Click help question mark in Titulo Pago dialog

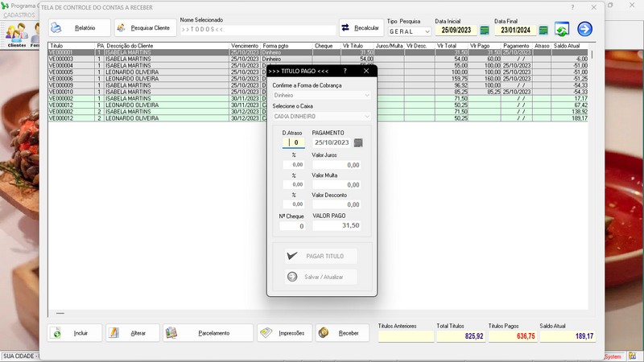pyautogui.click(x=345, y=71)
